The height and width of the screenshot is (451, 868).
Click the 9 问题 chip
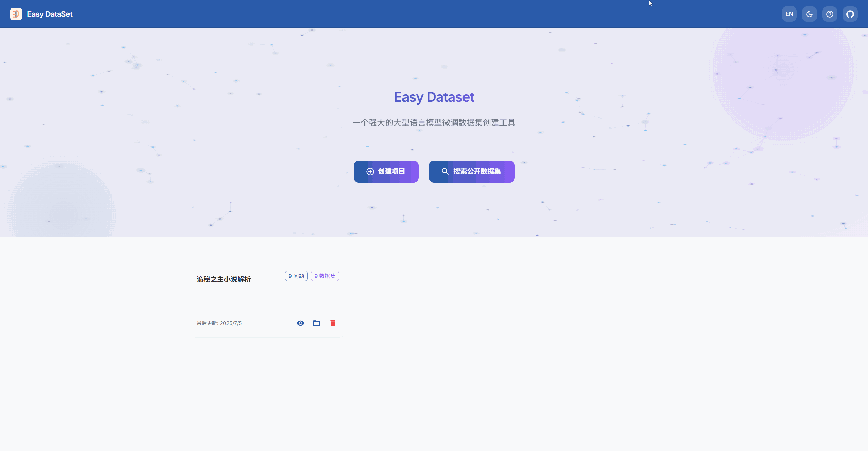tap(296, 276)
